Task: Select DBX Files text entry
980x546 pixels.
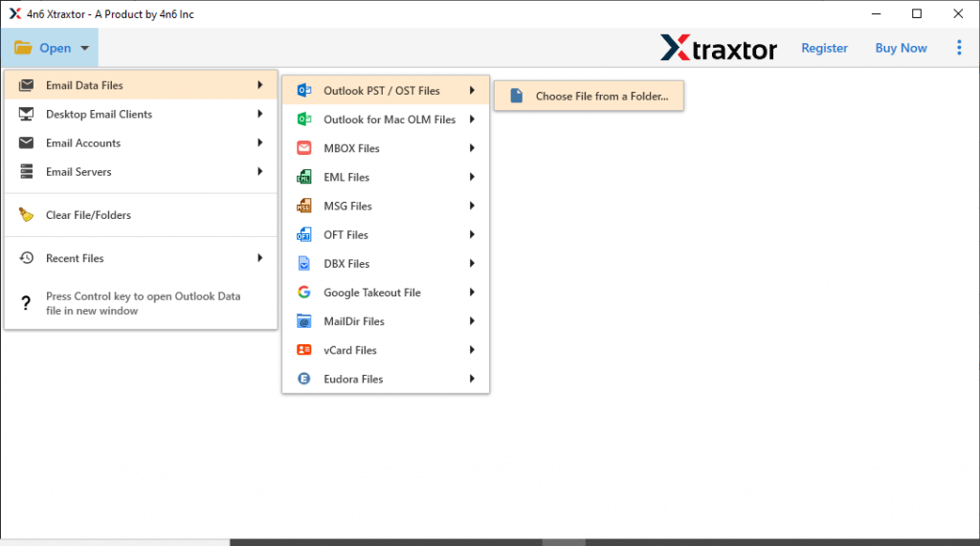Action: [346, 264]
